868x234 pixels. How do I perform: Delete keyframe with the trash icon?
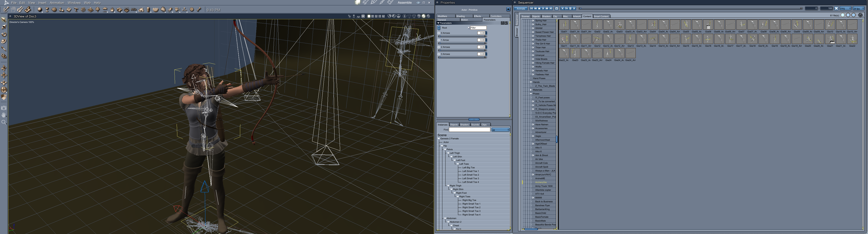point(570,8)
